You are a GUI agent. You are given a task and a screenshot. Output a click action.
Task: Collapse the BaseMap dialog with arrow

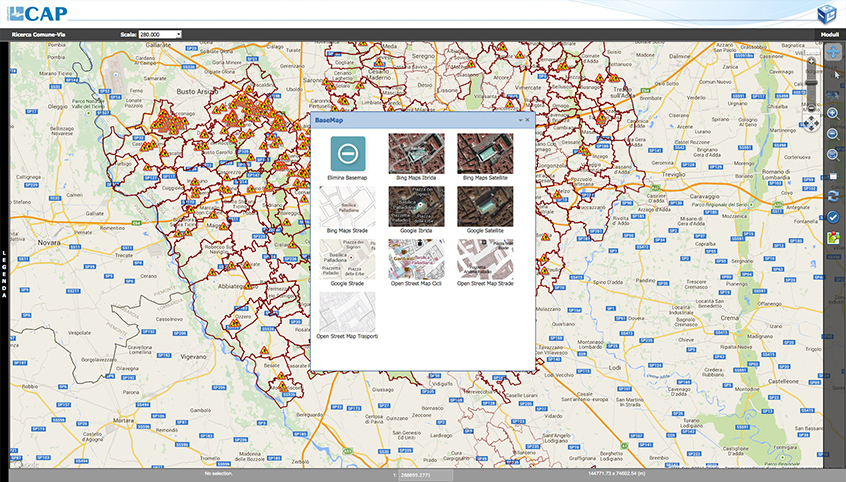(x=520, y=120)
